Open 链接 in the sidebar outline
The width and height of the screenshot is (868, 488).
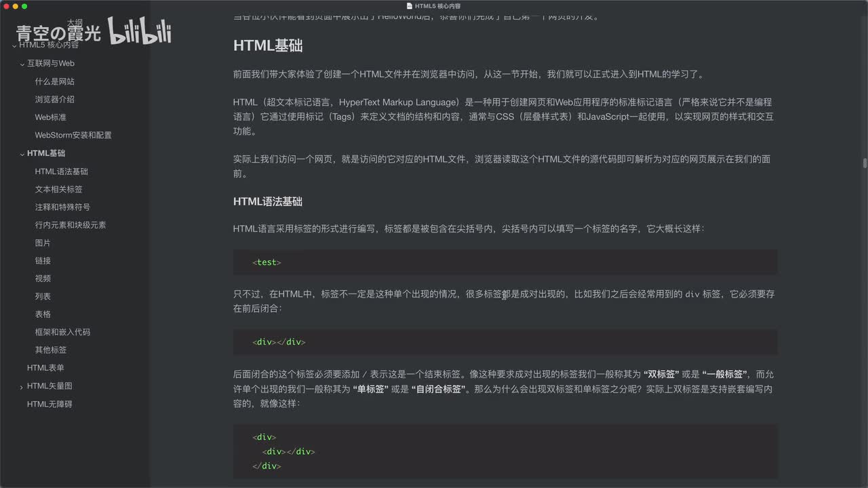(x=43, y=260)
